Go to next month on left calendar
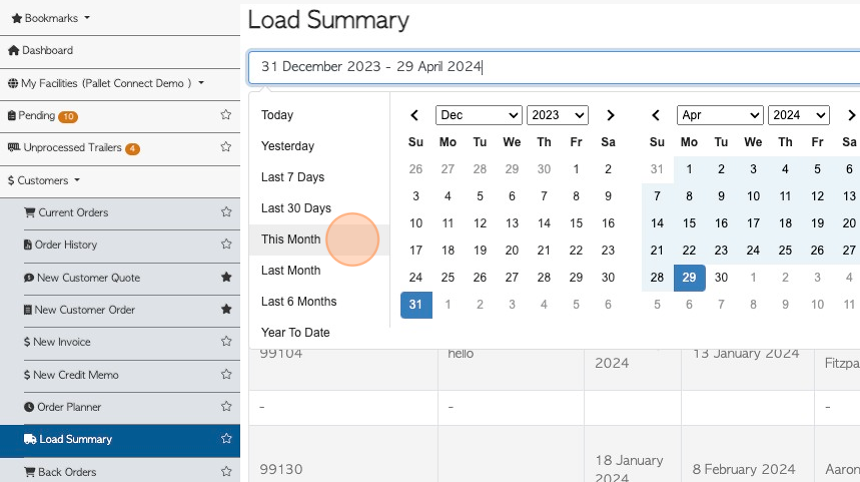The image size is (860, 482). [610, 115]
